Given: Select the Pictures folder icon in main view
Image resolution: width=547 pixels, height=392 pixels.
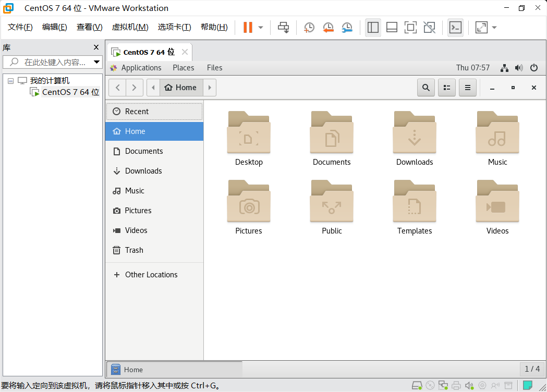Looking at the screenshot, I should [x=249, y=201].
